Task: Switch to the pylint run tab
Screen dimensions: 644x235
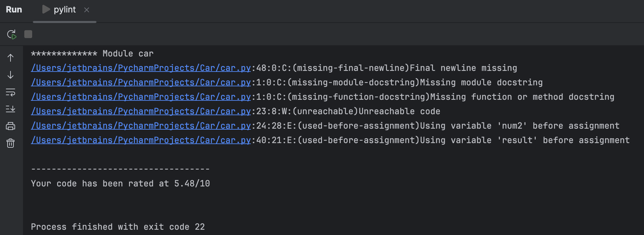Action: (64, 10)
